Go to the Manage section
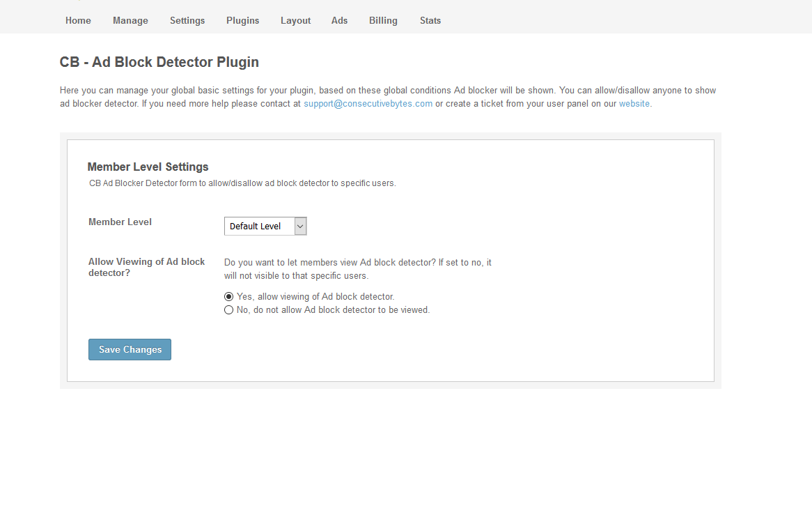This screenshot has width=812, height=506. (x=130, y=20)
